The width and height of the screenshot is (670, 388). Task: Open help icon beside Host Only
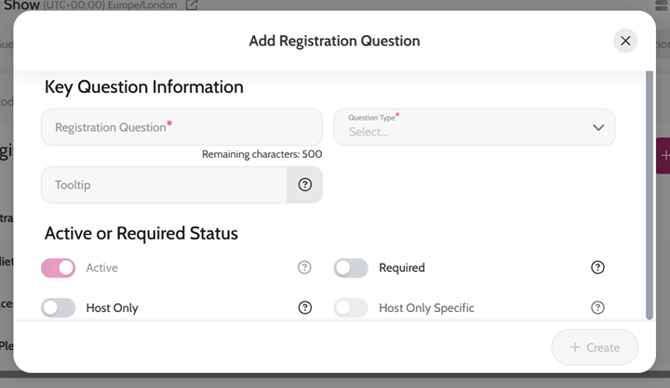[305, 308]
